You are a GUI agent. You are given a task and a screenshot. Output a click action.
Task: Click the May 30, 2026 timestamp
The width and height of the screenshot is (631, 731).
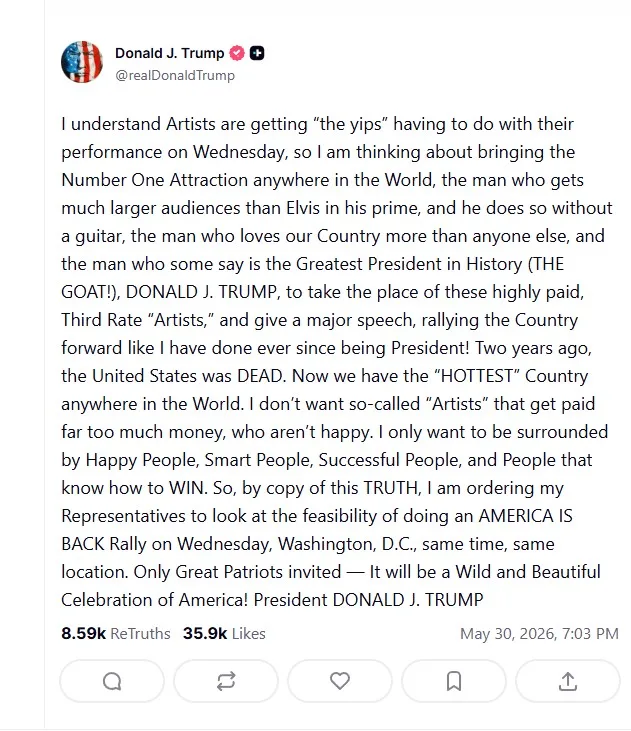tap(539, 634)
